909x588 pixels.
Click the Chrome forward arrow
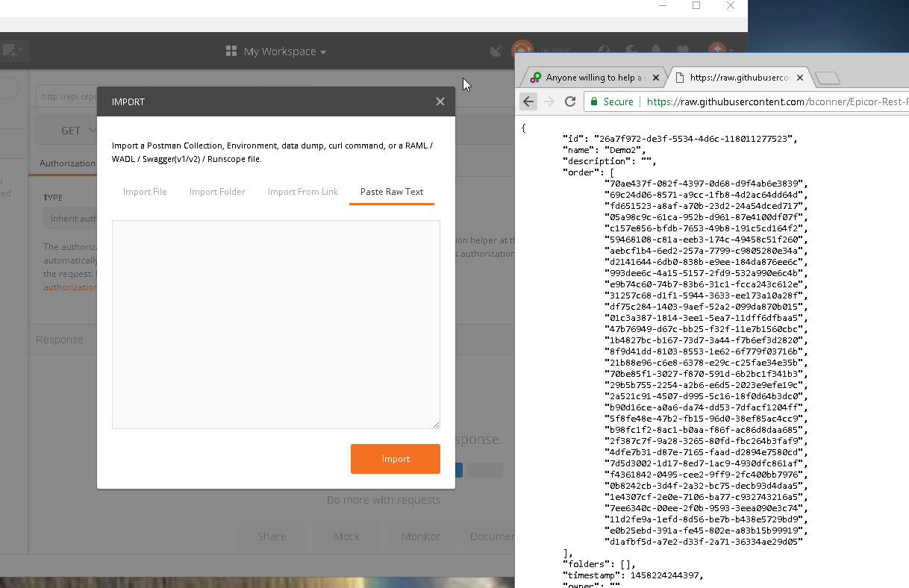pos(550,101)
